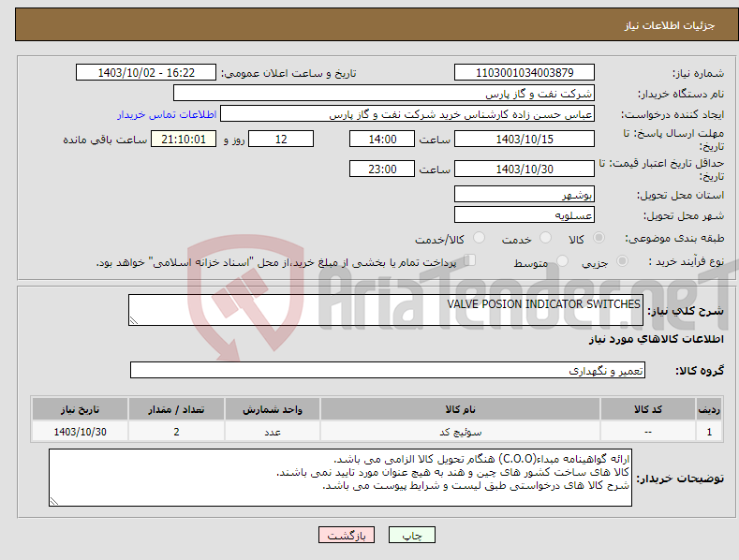The height and width of the screenshot is (560, 739).
Task: Click label شماره نیاز
Action: 698,74
